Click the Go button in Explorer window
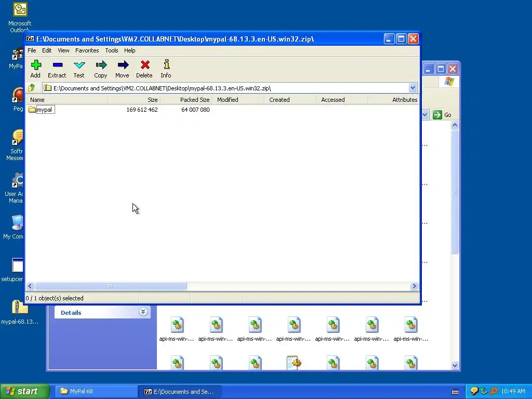 coord(442,115)
